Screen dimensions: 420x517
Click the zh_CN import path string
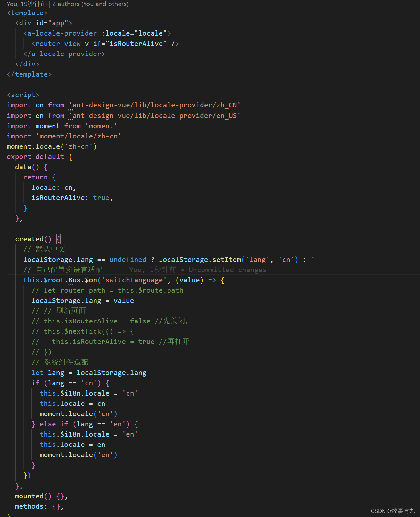point(154,105)
